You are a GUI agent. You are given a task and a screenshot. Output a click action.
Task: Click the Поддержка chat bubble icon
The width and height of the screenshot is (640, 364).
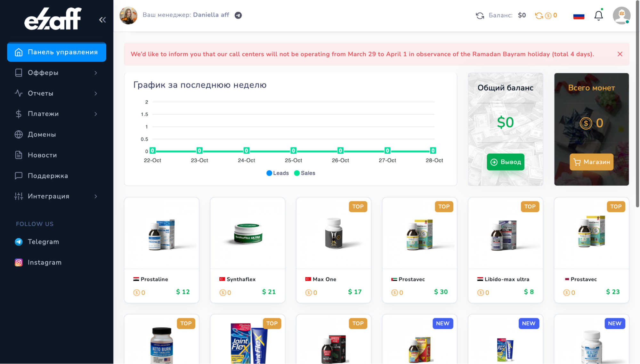[x=19, y=176]
